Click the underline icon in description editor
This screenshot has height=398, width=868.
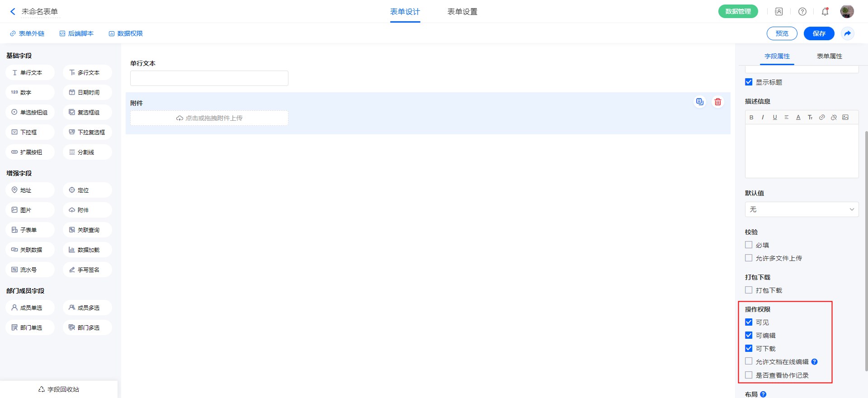pos(775,117)
